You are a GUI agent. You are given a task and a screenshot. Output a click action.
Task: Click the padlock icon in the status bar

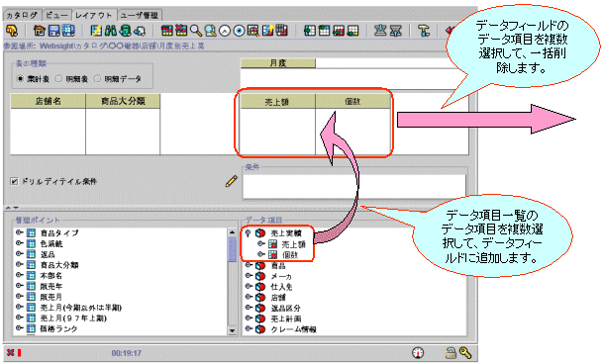pos(450,353)
